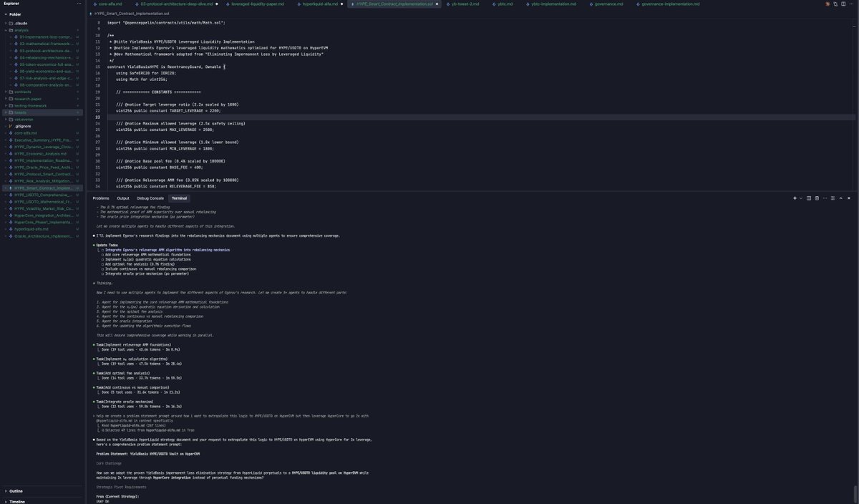The height and width of the screenshot is (504, 859).
Task: Create a new terminal with plus icon
Action: click(795, 198)
